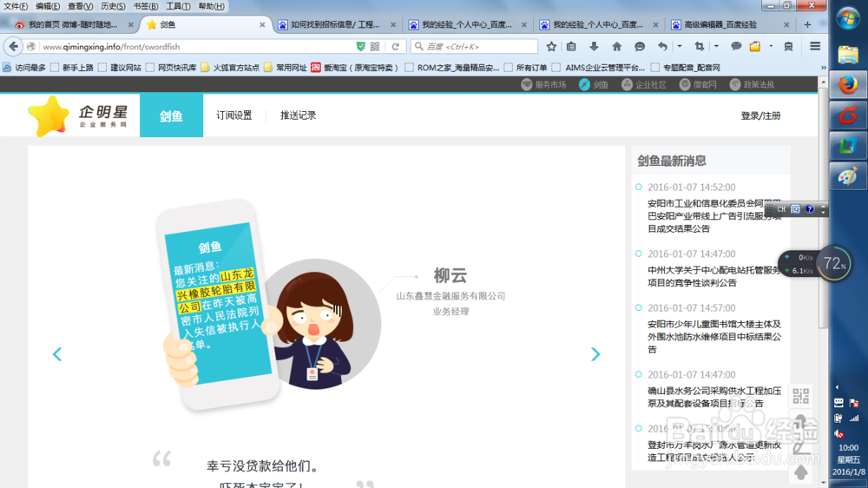Open 服务市场 in the top bar
The height and width of the screenshot is (488, 868).
[543, 85]
